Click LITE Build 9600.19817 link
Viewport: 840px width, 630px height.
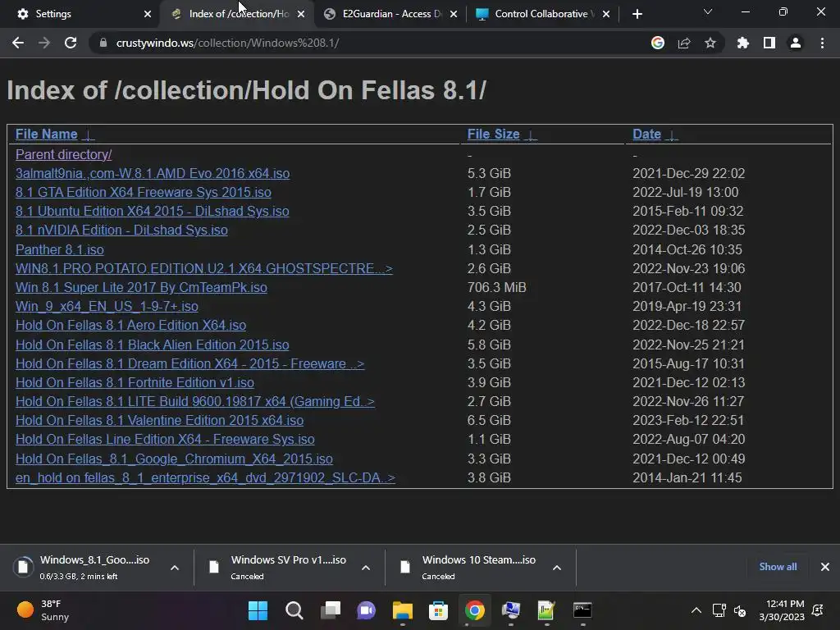pyautogui.click(x=195, y=401)
